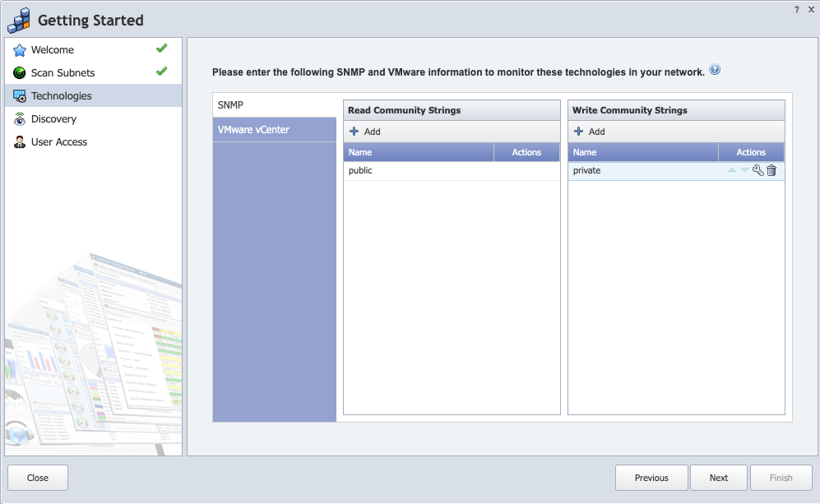Switch to the SNMP tab
The image size is (820, 504).
(275, 105)
